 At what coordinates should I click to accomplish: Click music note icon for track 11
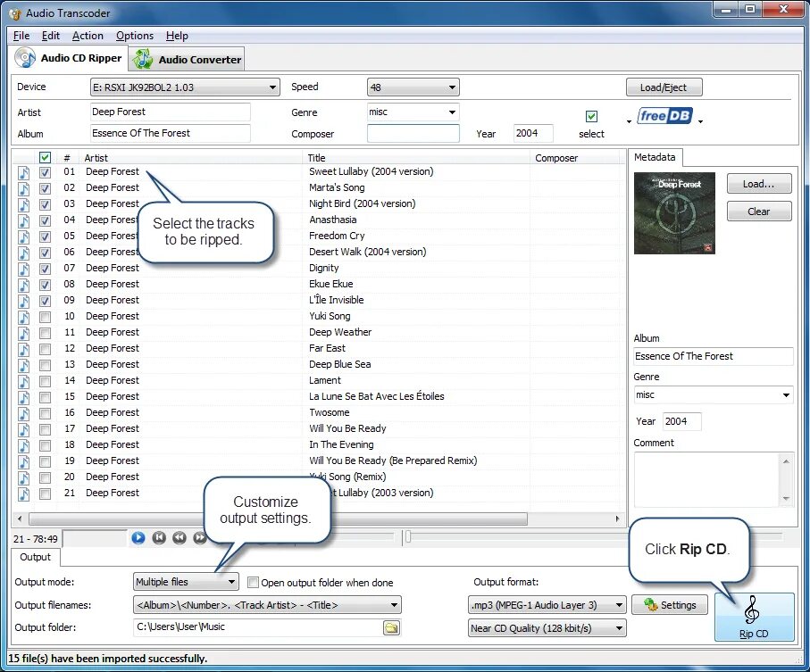[x=24, y=333]
